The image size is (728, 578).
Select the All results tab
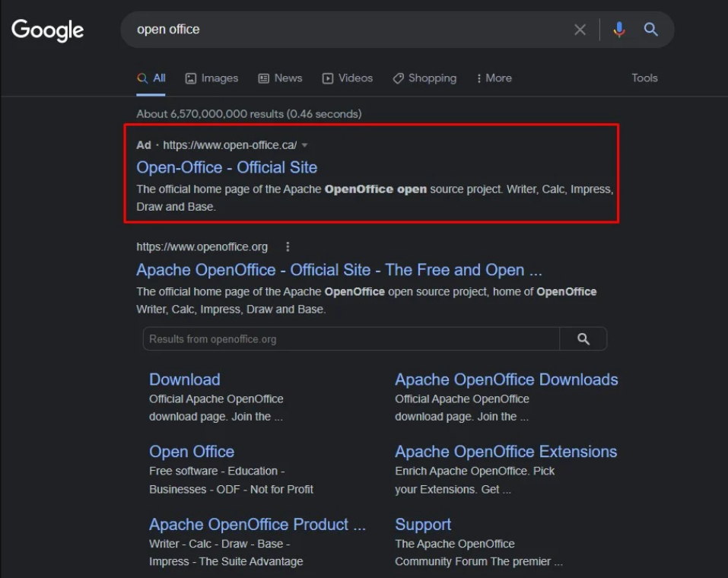151,78
